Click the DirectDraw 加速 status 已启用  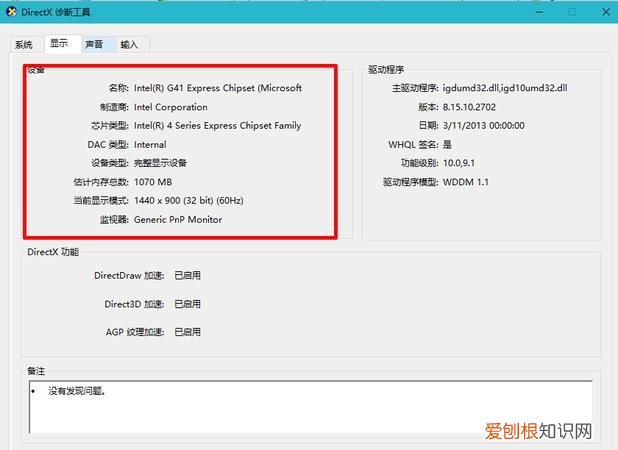pos(187,275)
